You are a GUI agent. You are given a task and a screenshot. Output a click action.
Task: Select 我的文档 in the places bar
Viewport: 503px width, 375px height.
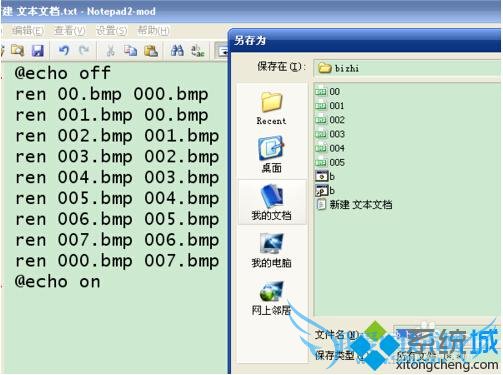(x=271, y=202)
